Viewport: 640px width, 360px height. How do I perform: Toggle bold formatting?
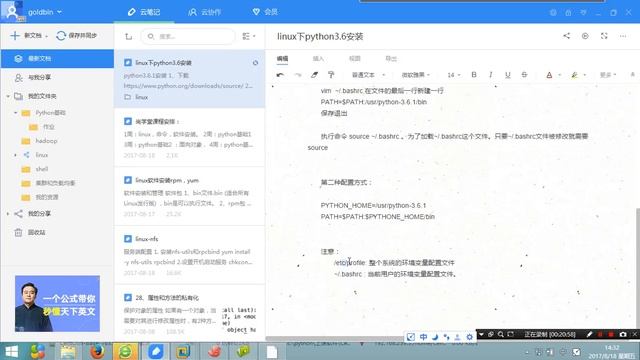(x=474, y=75)
